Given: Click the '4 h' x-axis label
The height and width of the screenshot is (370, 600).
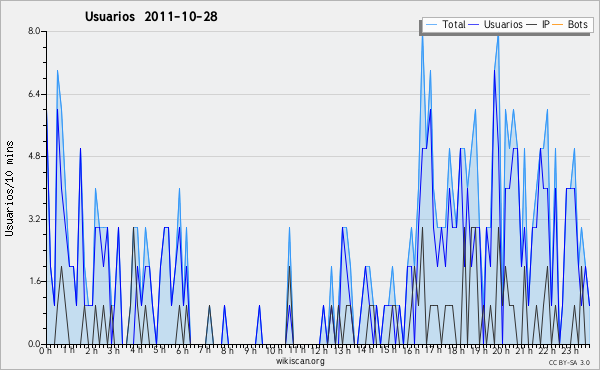Looking at the screenshot, I should pyautogui.click(x=136, y=350).
